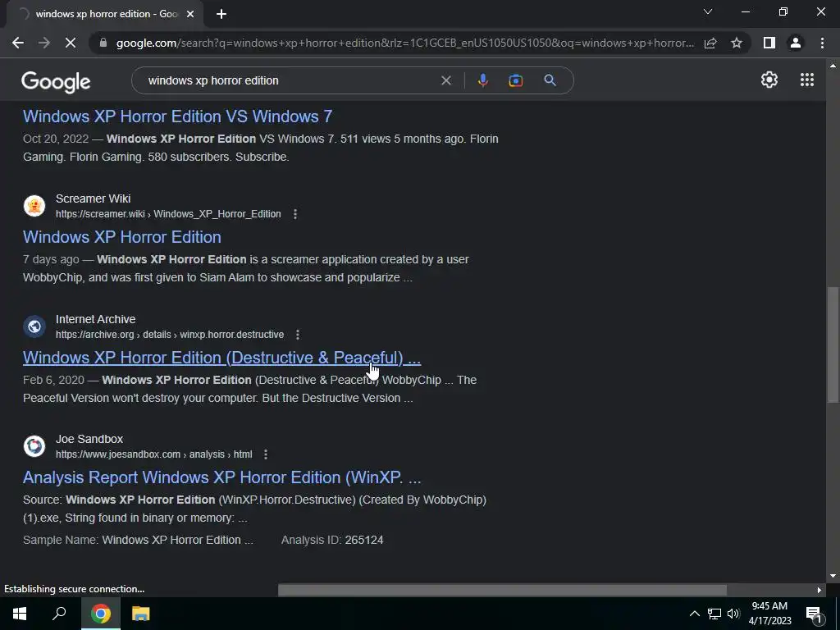
Task: Open the Google apps grid
Action: point(807,80)
